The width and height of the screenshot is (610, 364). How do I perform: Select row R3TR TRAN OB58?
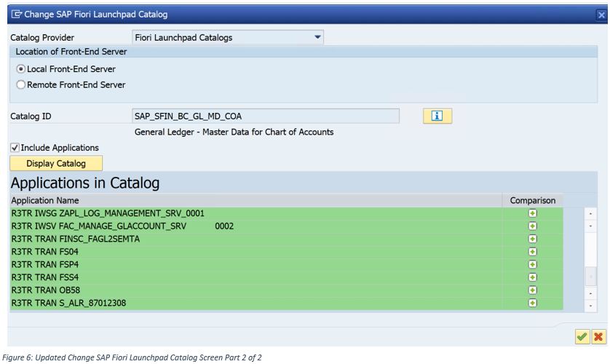point(286,290)
